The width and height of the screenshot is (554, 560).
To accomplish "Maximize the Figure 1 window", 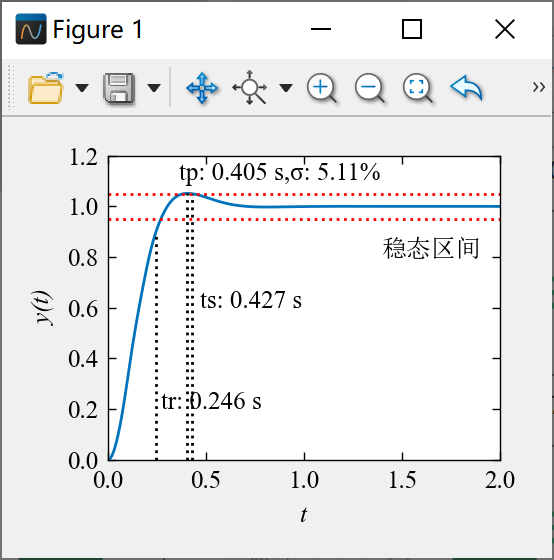I will [x=412, y=29].
